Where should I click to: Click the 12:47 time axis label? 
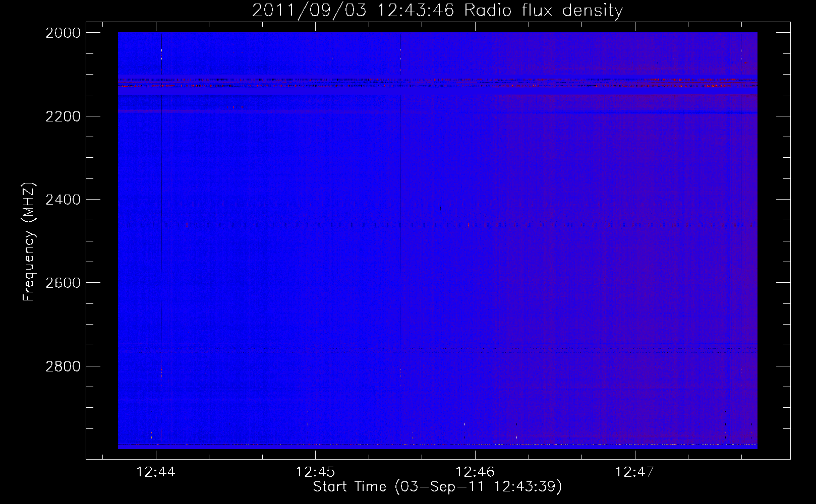click(x=634, y=472)
